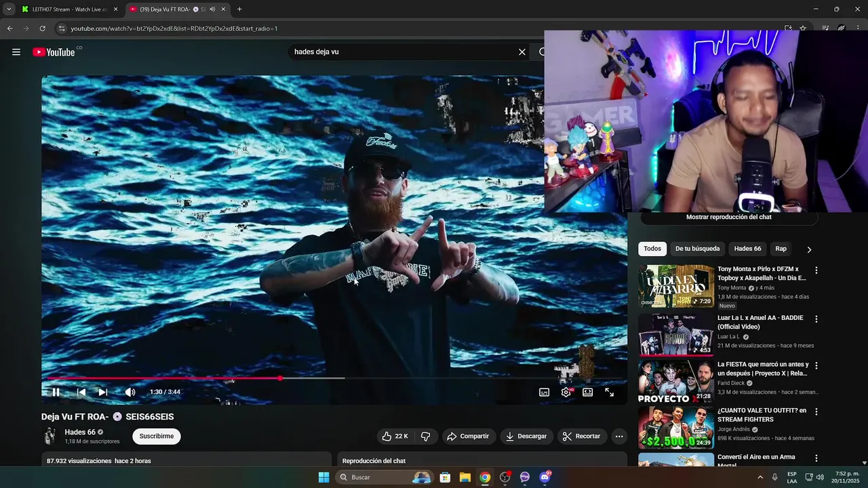
Task: Like the video with 22 K thumbs up
Action: click(395, 436)
